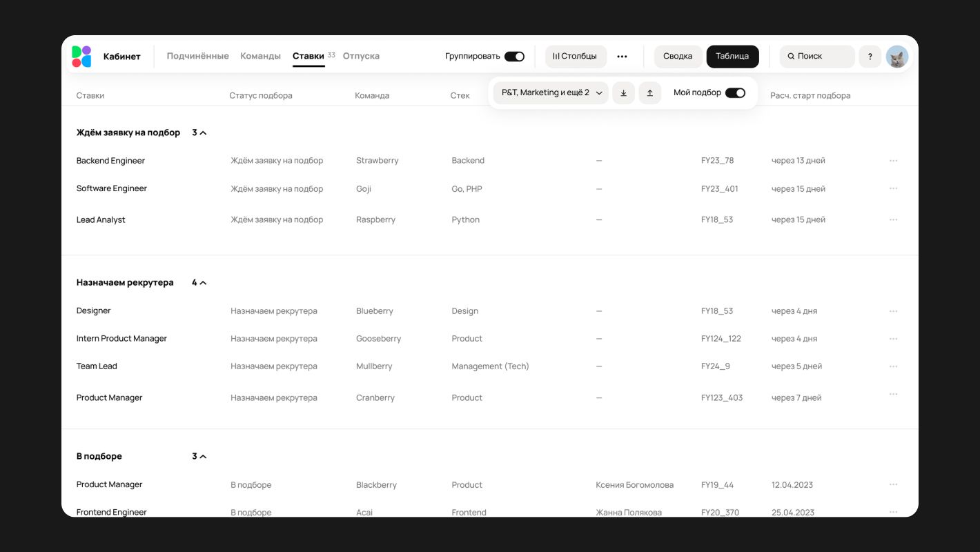Open row options for Team Lead
This screenshot has height=552, width=980.
[893, 366]
